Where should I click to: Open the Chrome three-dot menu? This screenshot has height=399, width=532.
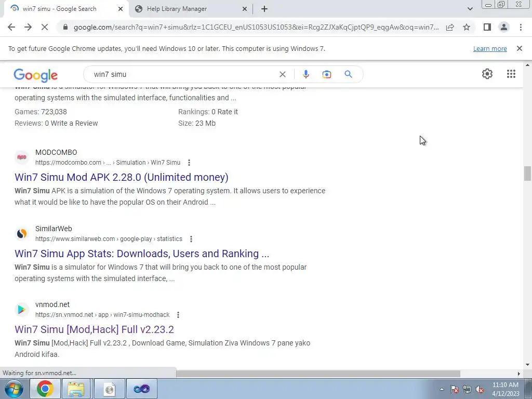(521, 27)
